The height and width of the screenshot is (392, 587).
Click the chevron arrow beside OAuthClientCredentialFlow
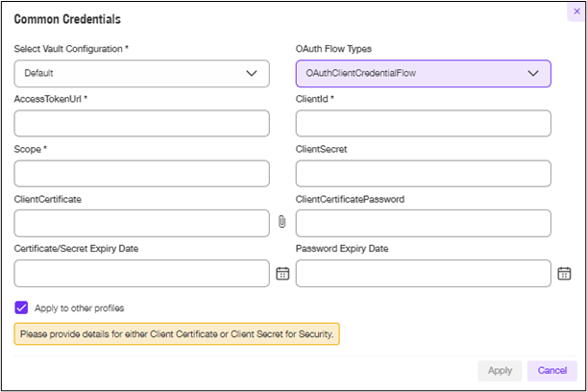pos(533,73)
